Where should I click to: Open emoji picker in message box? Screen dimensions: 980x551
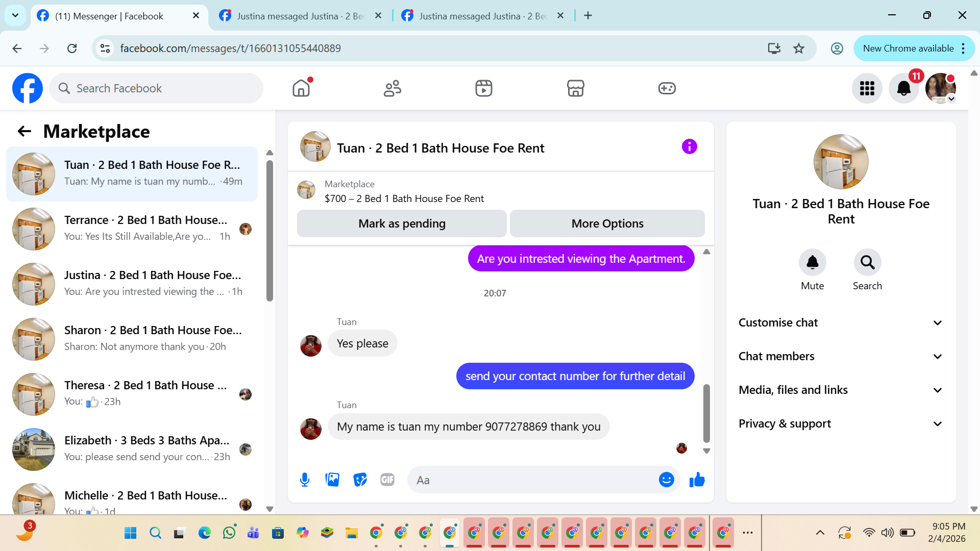pos(666,480)
